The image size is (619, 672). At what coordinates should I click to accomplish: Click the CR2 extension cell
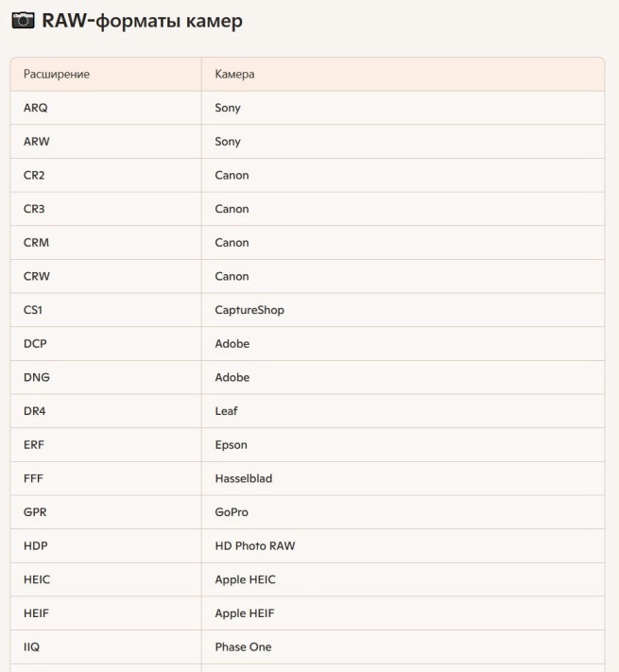click(36, 175)
